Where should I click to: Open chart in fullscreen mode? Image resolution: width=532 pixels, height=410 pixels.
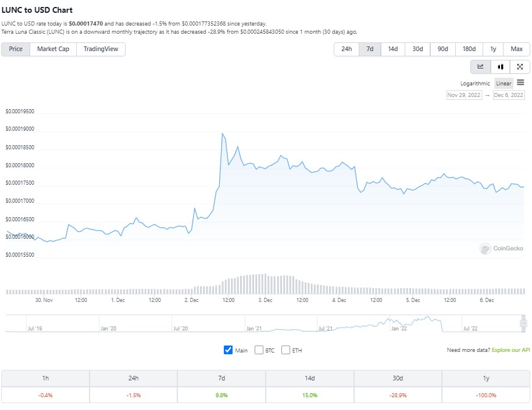tap(520, 67)
